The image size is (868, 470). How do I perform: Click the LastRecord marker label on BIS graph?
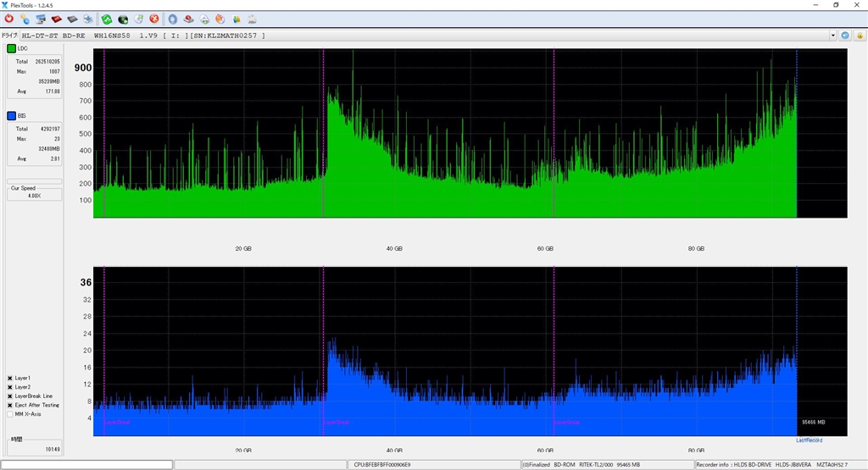pyautogui.click(x=808, y=440)
